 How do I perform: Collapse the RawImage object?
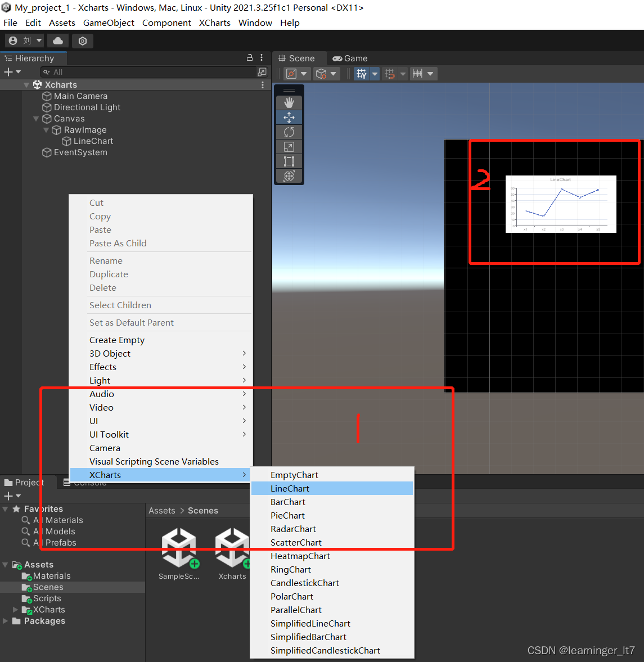[46, 130]
